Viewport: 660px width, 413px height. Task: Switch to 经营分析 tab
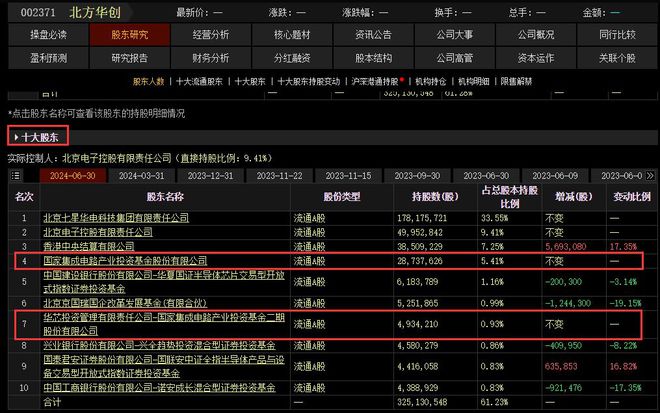click(x=211, y=35)
